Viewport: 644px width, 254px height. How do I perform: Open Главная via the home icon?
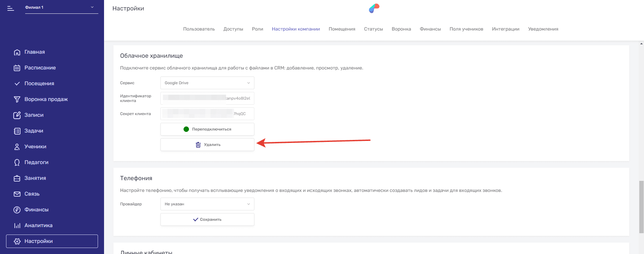click(17, 52)
